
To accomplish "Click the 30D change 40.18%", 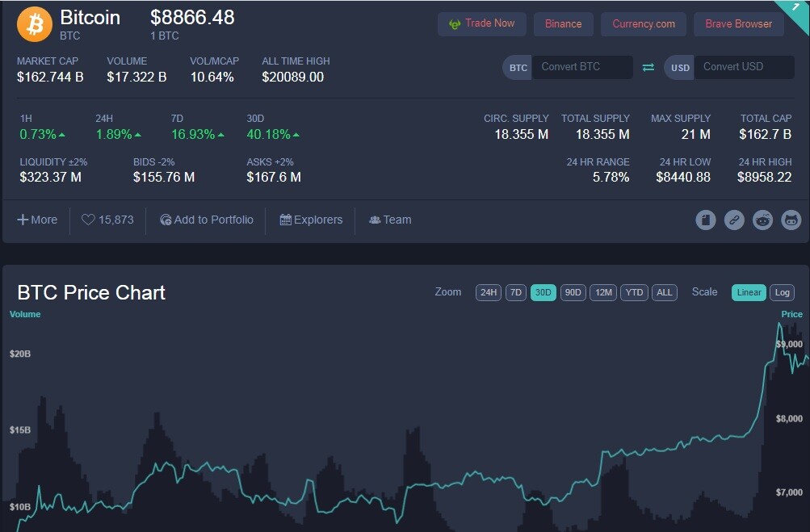I will (273, 134).
